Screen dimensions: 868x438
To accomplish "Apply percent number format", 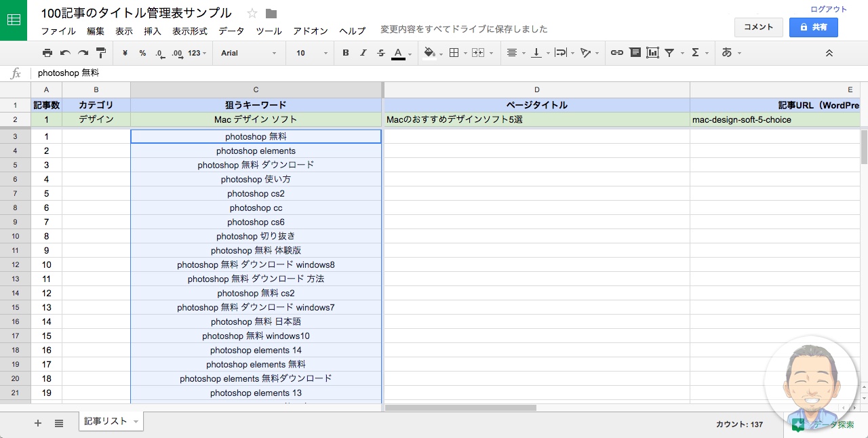I will [x=142, y=53].
